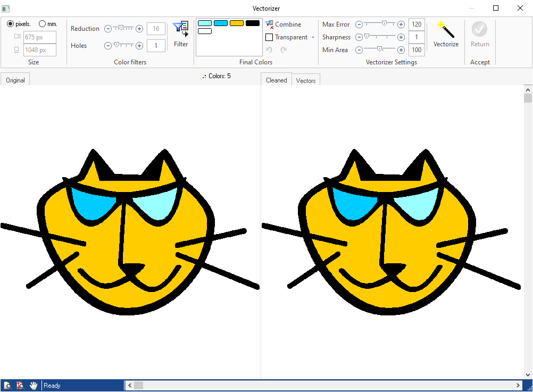This screenshot has width=533, height=392.
Task: Click the Filter funnel icon
Action: coord(181,29)
